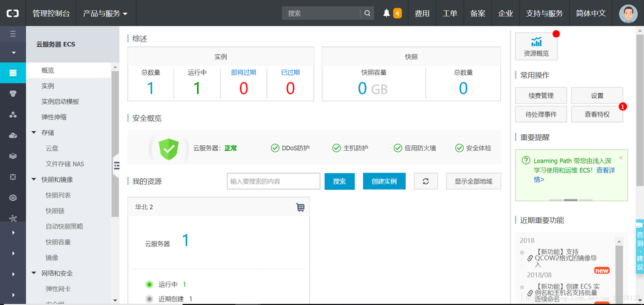
Task: Collapse the 网络和安全 tree group
Action: 34,273
